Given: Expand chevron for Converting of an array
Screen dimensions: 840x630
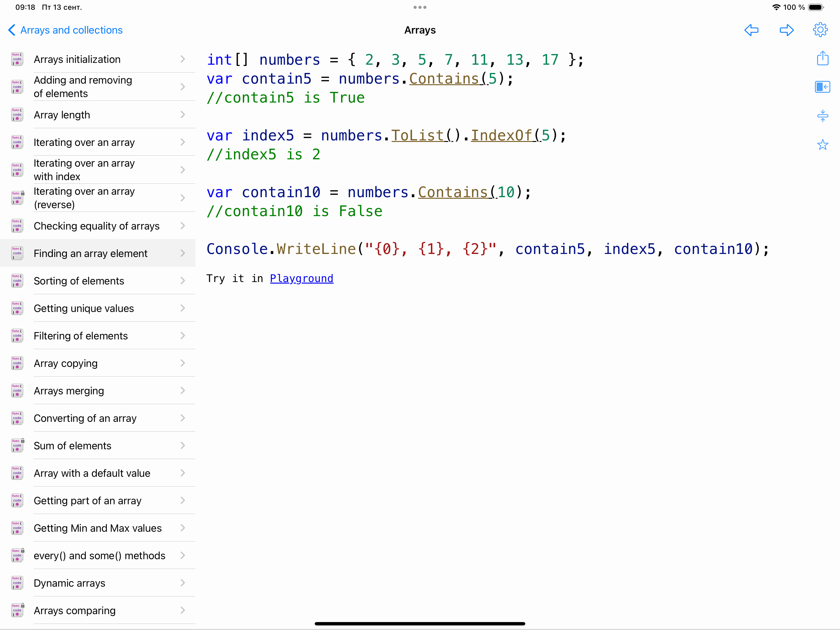Looking at the screenshot, I should pos(183,418).
